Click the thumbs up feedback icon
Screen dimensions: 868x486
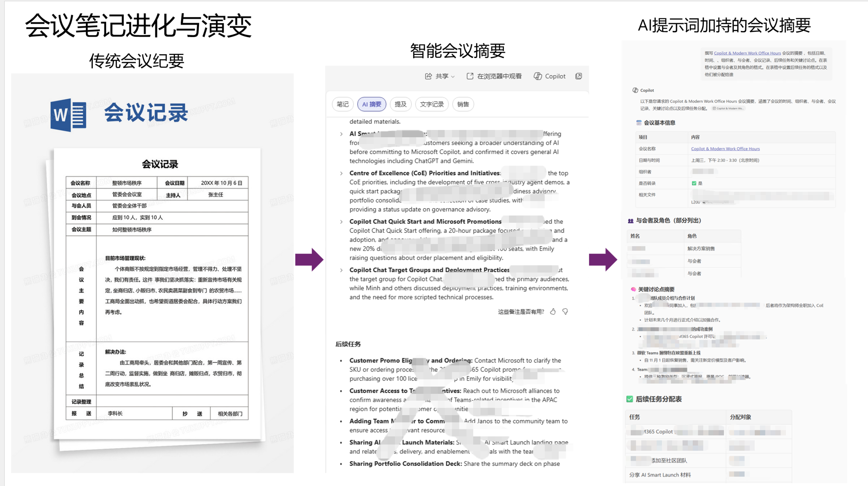[553, 311]
